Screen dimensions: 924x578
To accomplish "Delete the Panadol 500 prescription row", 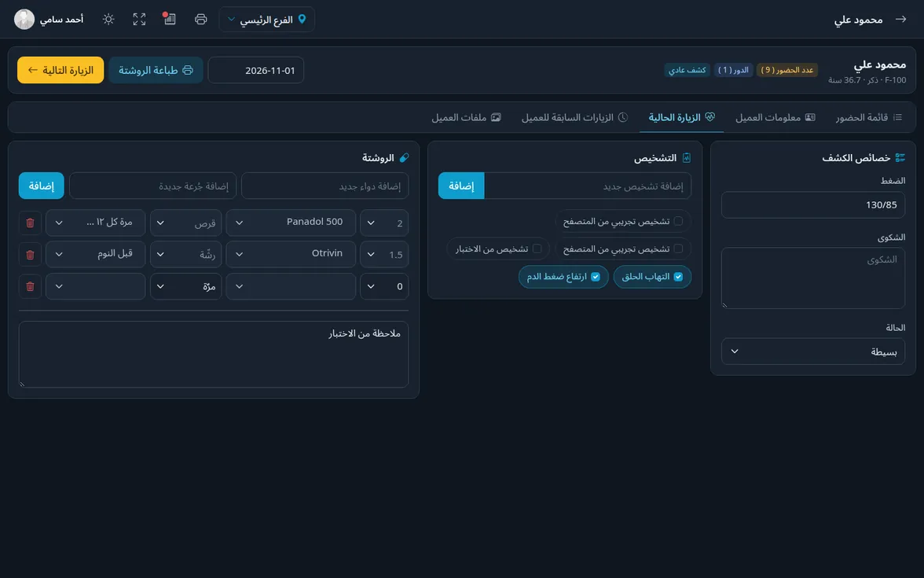I will (30, 223).
